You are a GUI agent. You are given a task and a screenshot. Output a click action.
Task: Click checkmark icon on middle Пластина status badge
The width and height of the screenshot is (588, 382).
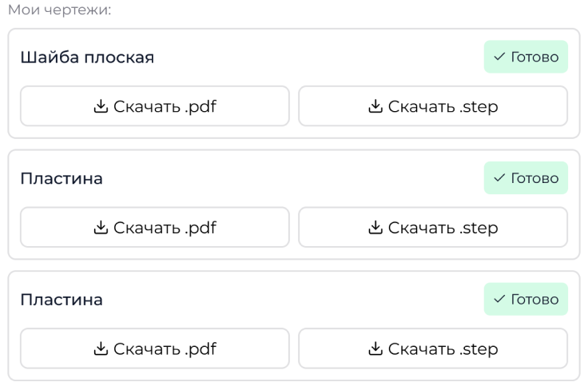pos(499,179)
